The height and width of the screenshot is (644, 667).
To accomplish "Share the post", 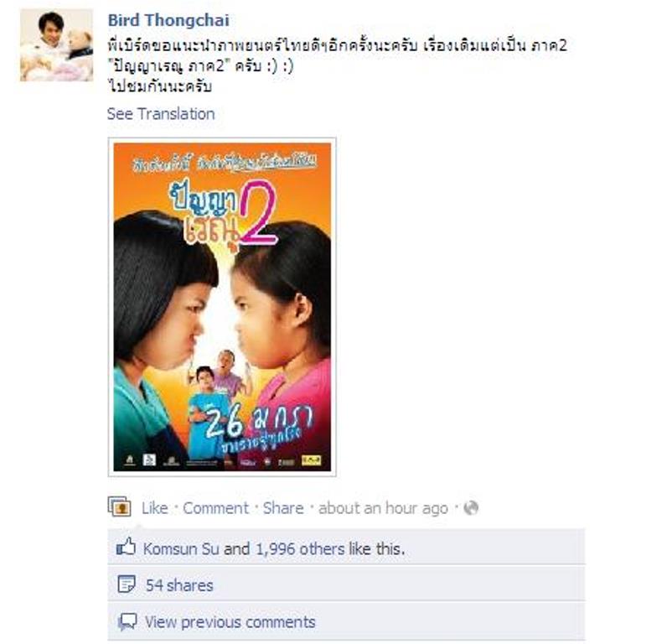I will [283, 508].
